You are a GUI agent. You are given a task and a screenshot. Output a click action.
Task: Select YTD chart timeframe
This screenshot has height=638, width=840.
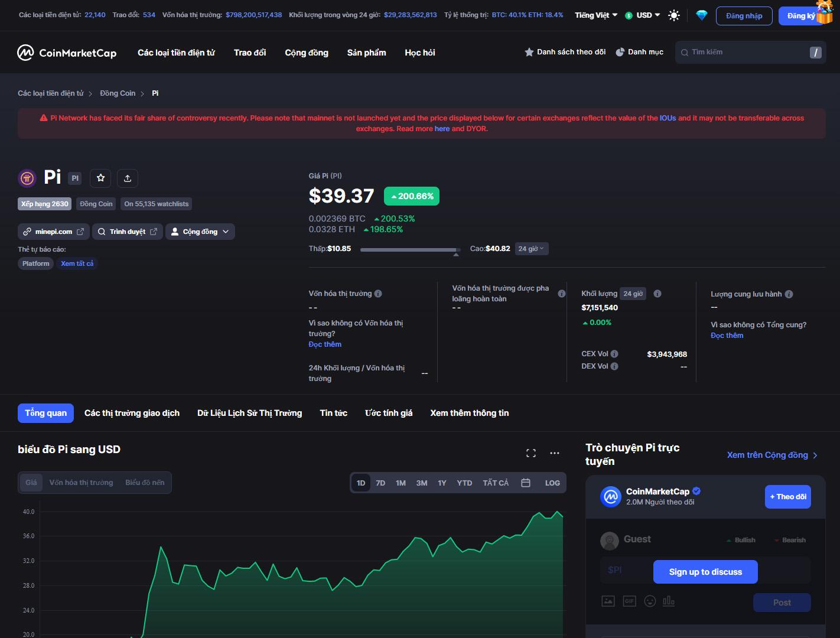tap(464, 483)
